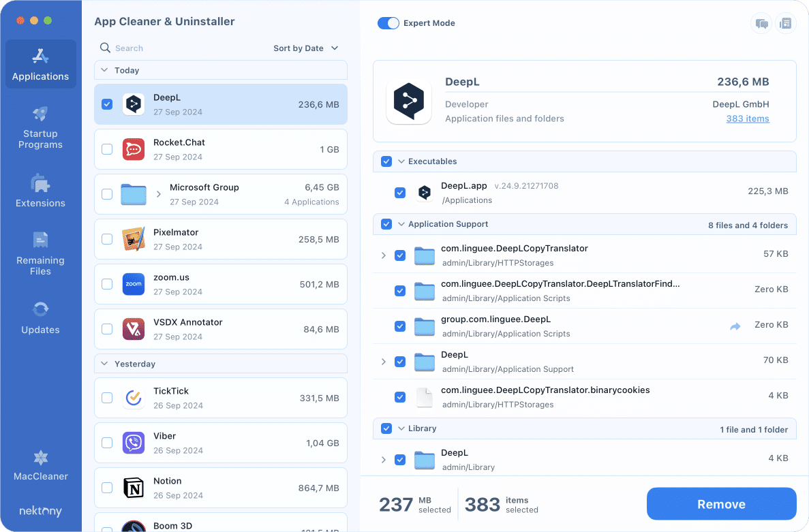
Task: Check the Notion checkbox
Action: (x=107, y=488)
